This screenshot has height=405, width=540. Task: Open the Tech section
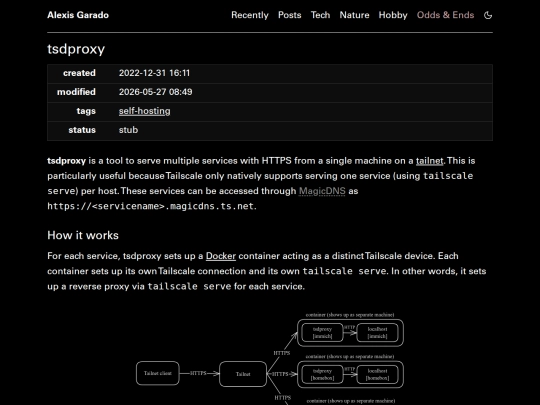pos(320,15)
